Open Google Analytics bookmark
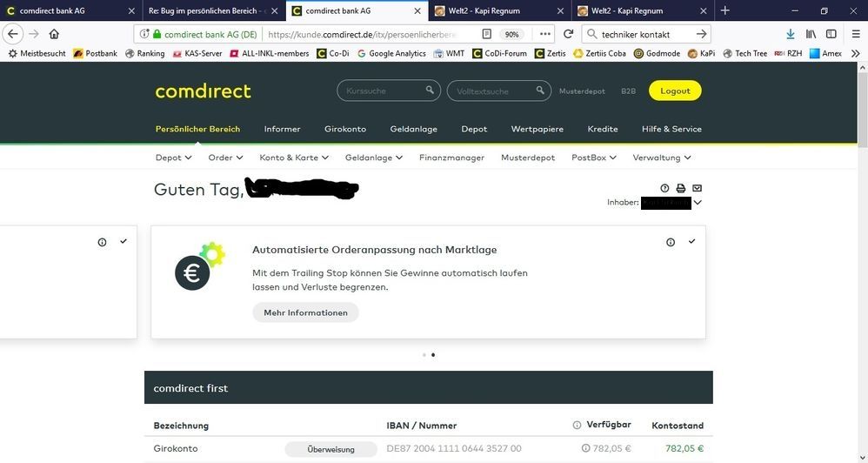868x463 pixels. [x=394, y=54]
